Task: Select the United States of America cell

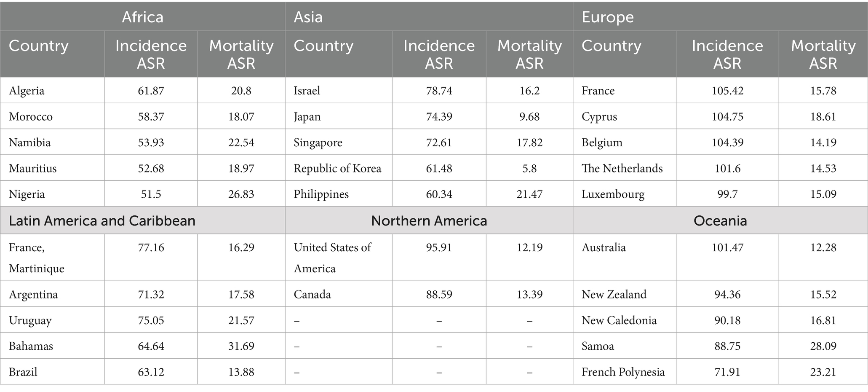Action: [x=332, y=258]
